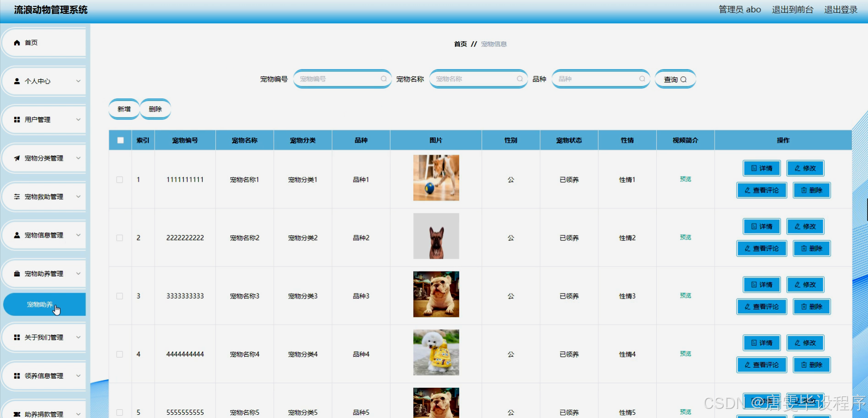Click the person icon beside 个人中心
868x418 pixels.
[17, 81]
